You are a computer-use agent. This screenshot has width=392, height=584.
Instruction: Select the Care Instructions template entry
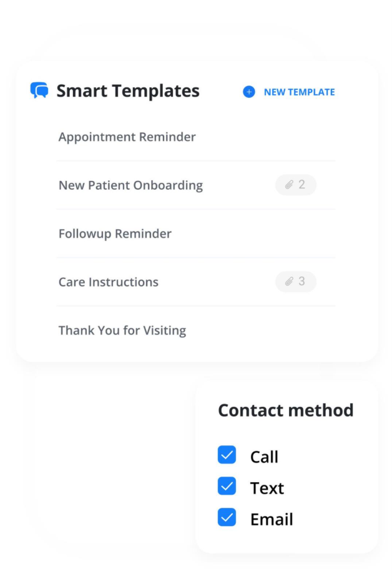pos(108,281)
